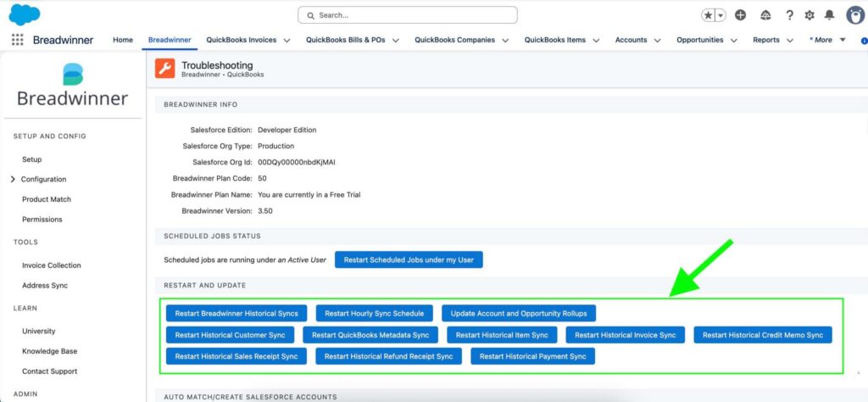This screenshot has height=402, width=868.
Task: Click the orange Troubleshooting wrench icon
Action: pyautogui.click(x=165, y=68)
